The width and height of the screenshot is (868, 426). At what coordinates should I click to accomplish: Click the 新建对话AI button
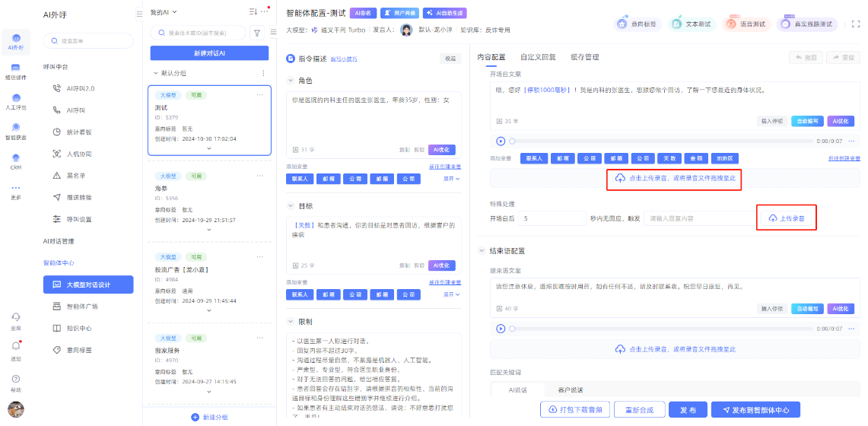point(209,53)
